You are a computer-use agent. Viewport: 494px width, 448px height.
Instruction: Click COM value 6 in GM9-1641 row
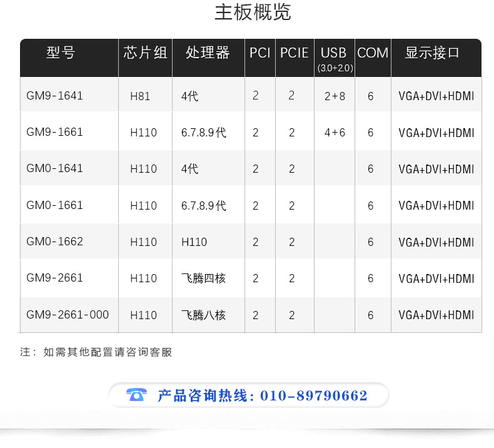[370, 96]
